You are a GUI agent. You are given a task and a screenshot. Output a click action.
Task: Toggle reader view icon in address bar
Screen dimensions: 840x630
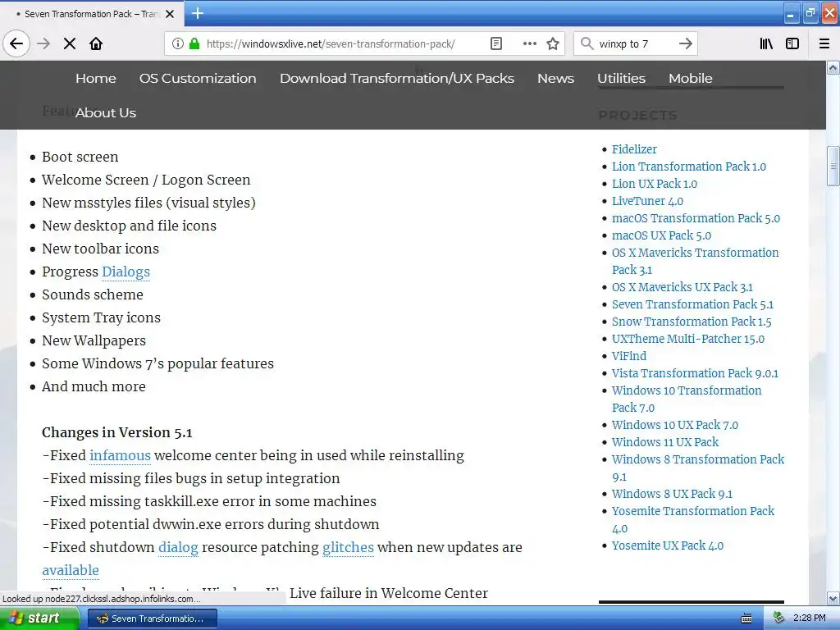pos(496,43)
